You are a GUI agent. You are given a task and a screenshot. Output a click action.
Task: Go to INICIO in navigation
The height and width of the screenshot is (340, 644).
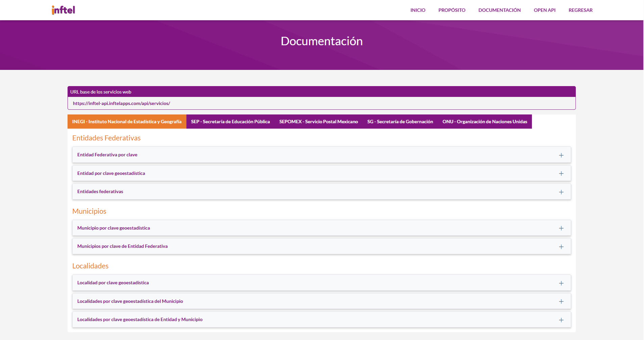[x=418, y=10]
